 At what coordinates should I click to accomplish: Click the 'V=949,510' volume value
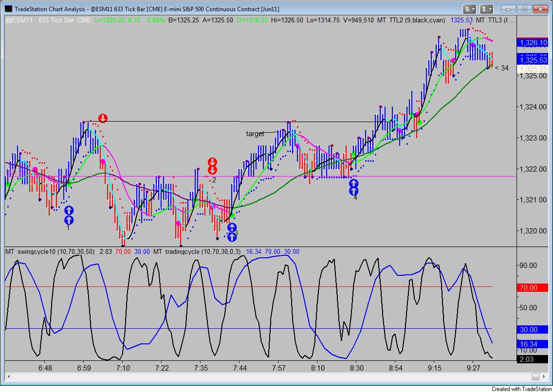(359, 20)
